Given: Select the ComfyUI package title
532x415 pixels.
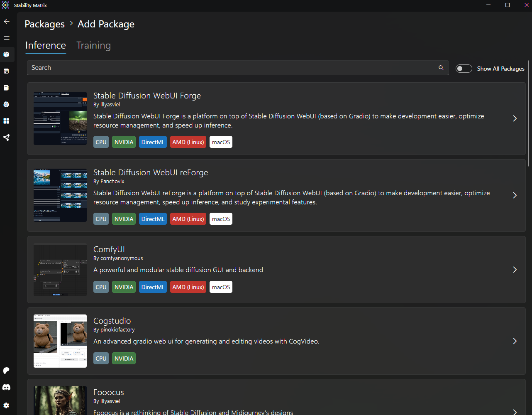Looking at the screenshot, I should [x=109, y=249].
